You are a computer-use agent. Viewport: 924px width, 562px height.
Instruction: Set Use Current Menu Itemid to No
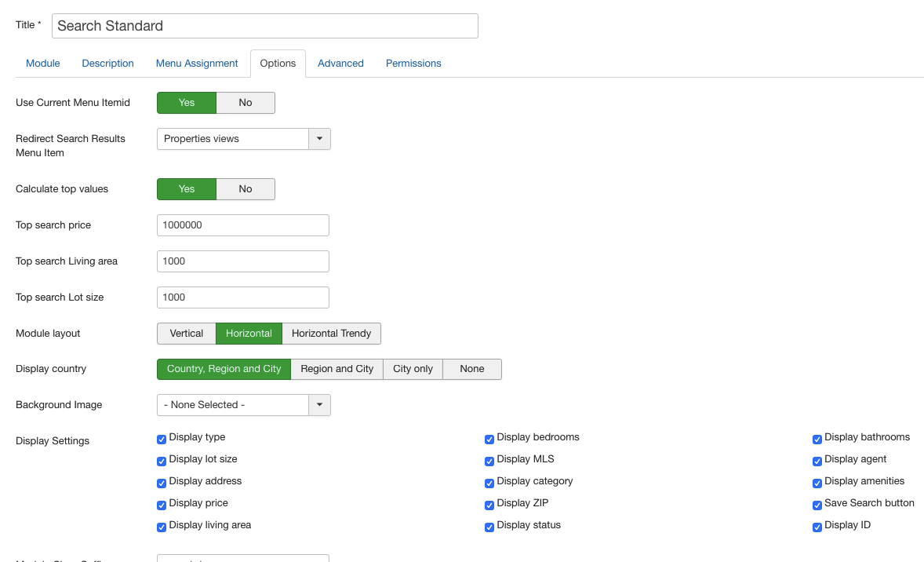pos(246,103)
